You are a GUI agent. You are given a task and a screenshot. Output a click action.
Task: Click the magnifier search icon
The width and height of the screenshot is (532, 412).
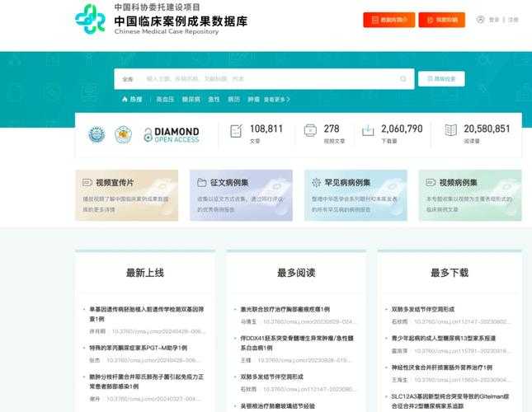pos(403,79)
